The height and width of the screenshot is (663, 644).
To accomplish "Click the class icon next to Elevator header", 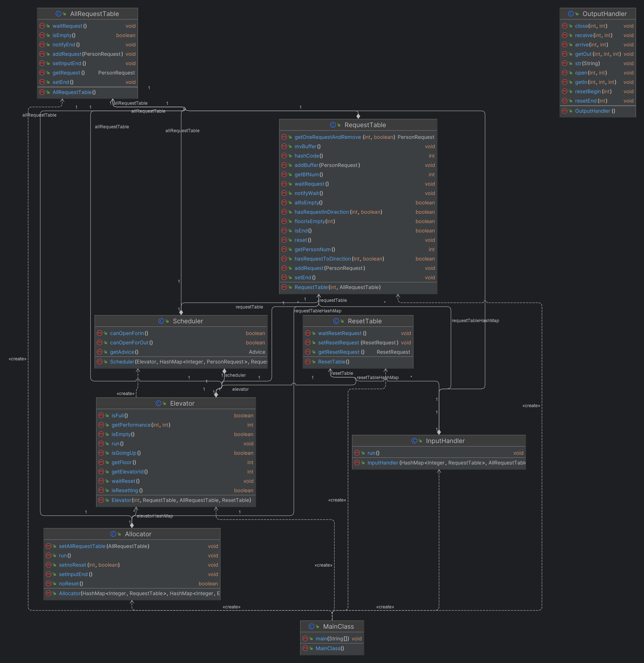I will (x=159, y=403).
